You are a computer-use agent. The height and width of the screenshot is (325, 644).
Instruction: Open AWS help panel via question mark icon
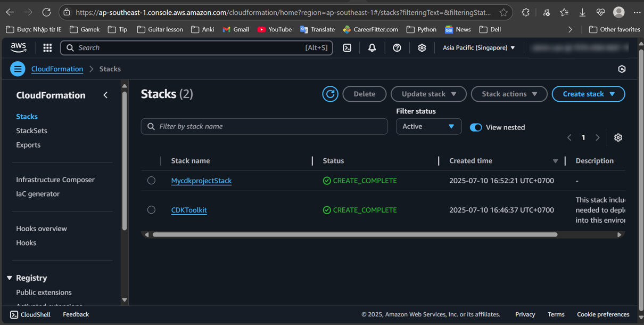pos(397,47)
